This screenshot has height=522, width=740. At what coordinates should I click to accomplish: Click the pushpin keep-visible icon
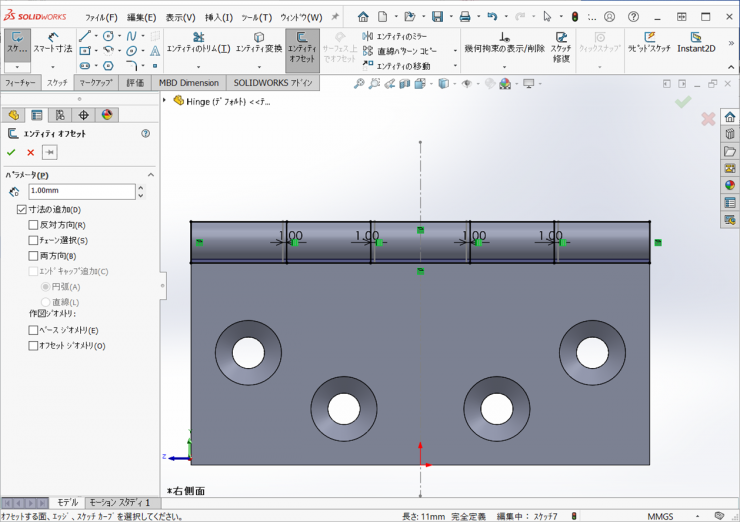pyautogui.click(x=49, y=152)
